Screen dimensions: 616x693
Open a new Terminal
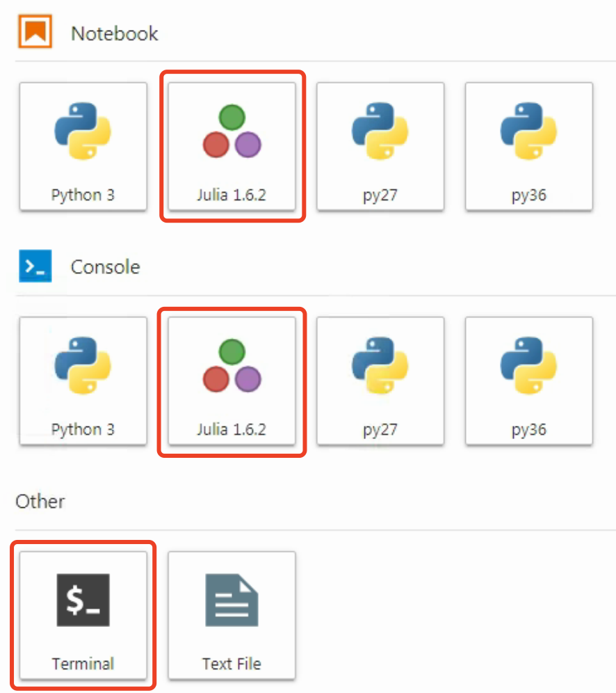click(x=83, y=615)
